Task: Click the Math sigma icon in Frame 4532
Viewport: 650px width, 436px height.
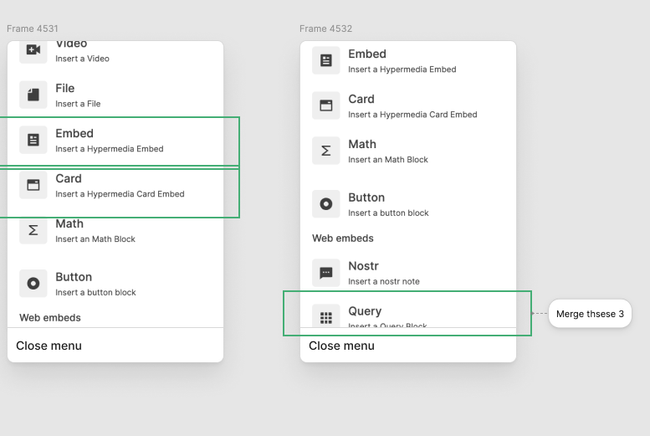Action: point(326,151)
